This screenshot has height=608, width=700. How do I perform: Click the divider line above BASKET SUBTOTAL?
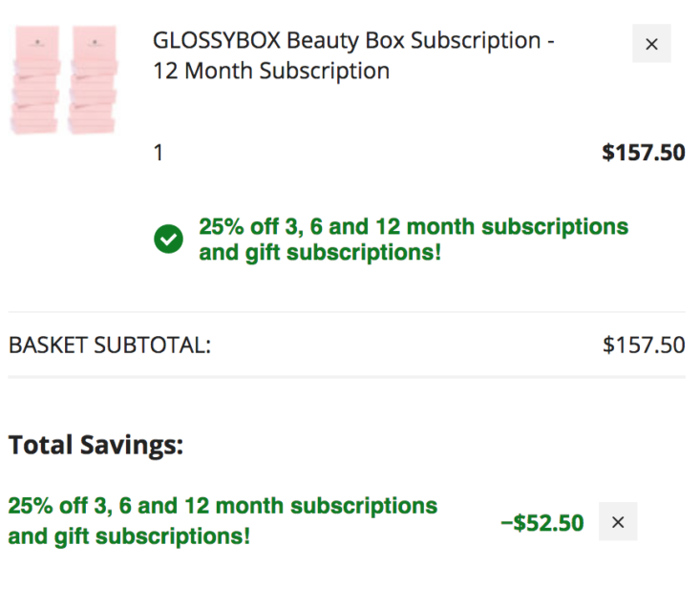(347, 312)
